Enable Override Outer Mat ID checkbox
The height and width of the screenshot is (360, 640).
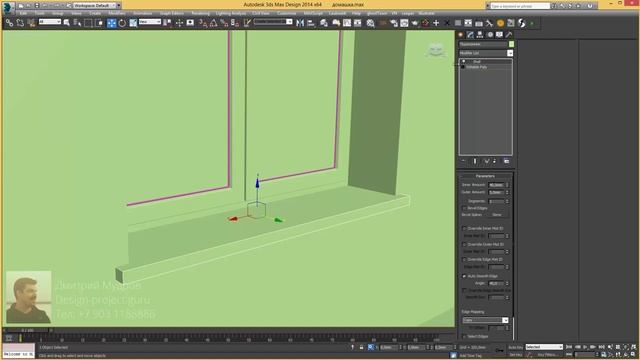464,244
